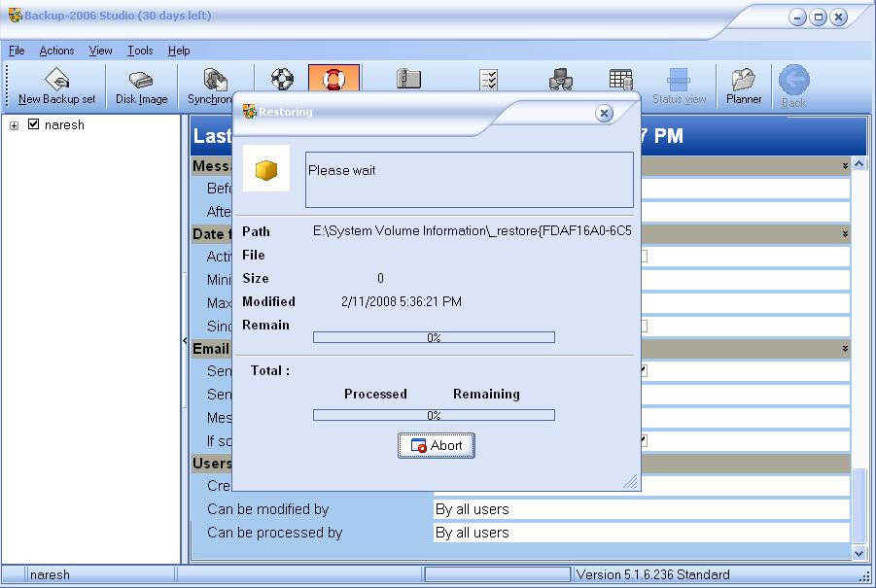This screenshot has width=876, height=588.
Task: Click the New Backup set toolbar icon
Action: 57,80
